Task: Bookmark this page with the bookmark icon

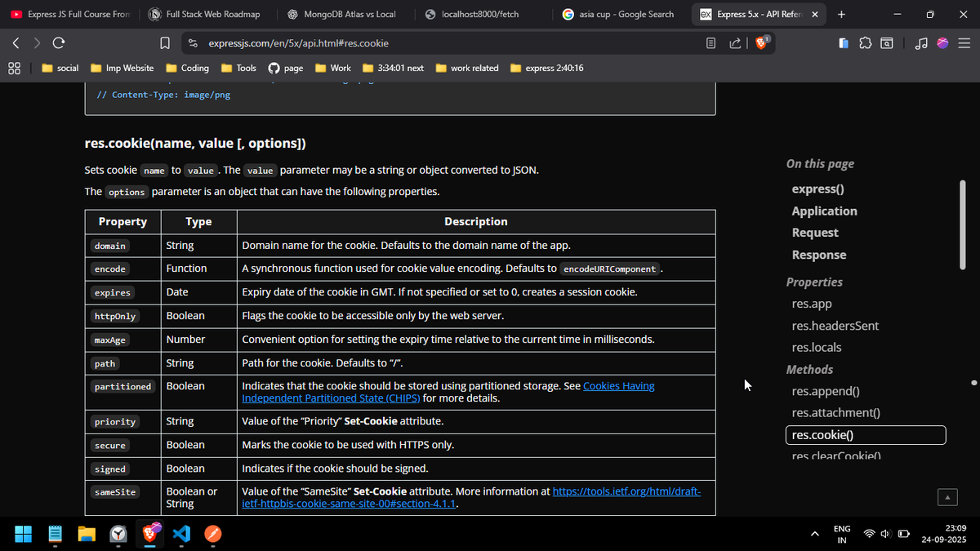Action: click(x=164, y=42)
